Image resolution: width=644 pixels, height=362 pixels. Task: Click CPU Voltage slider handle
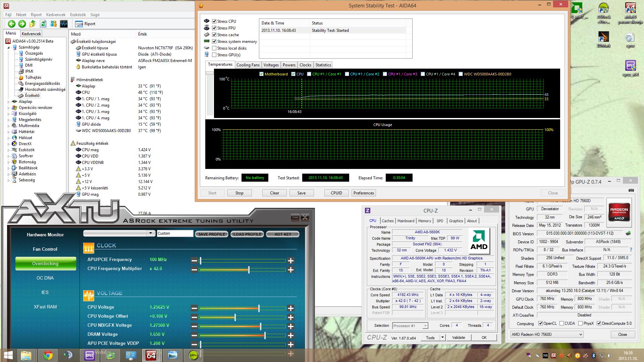pos(259,308)
